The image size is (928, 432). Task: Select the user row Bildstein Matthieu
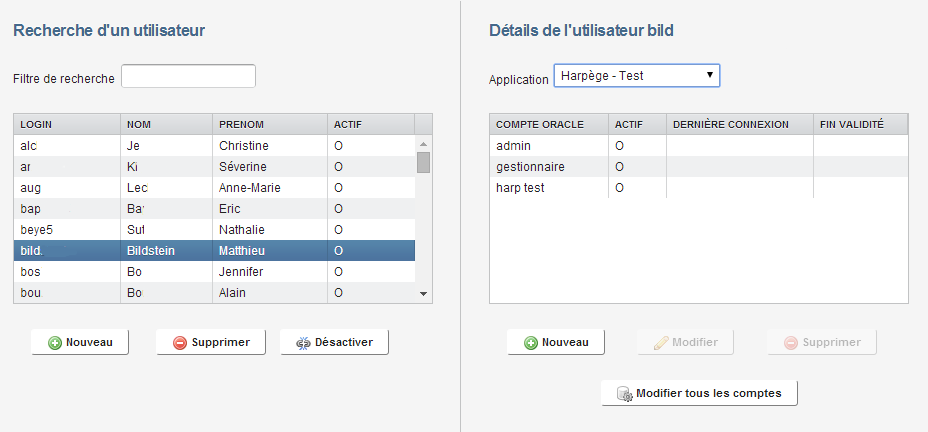pos(214,250)
